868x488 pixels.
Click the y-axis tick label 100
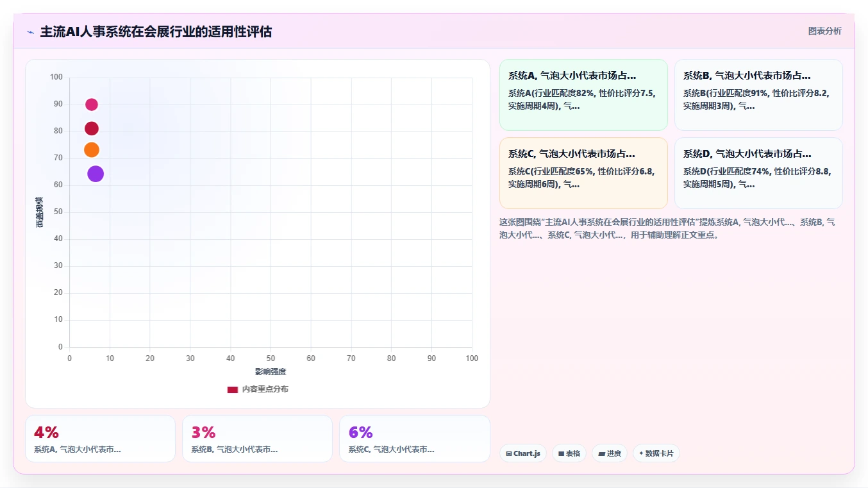tap(56, 78)
